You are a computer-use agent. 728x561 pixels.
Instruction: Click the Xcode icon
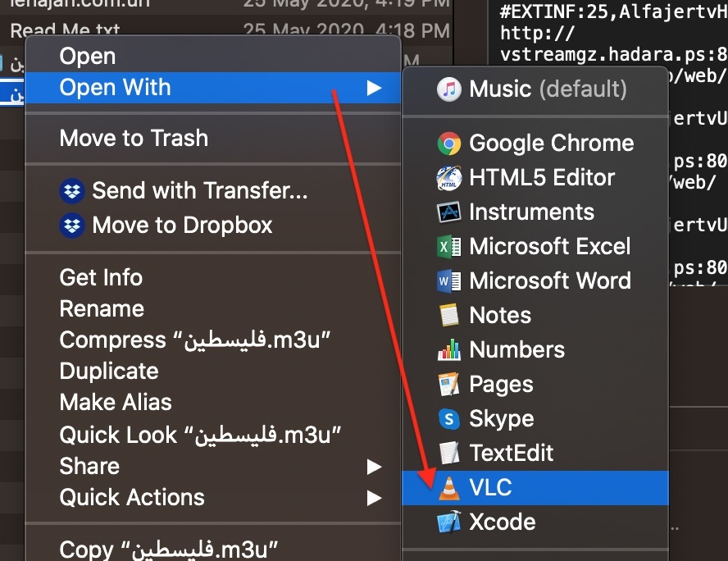click(448, 522)
